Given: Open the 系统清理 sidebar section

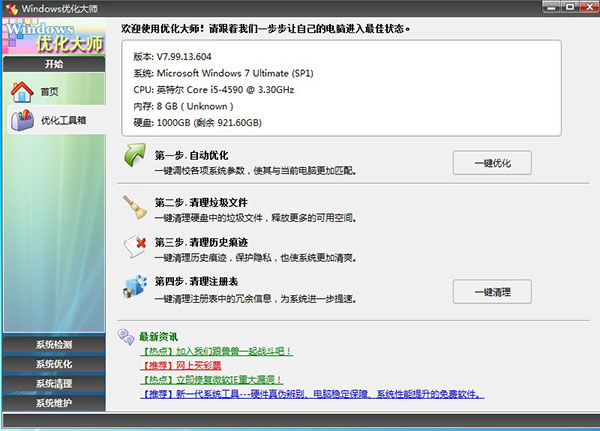Looking at the screenshot, I should (x=53, y=383).
